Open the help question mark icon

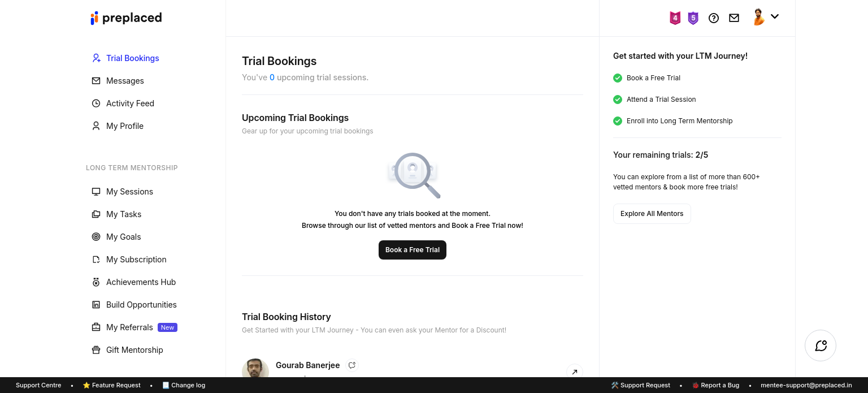(714, 18)
